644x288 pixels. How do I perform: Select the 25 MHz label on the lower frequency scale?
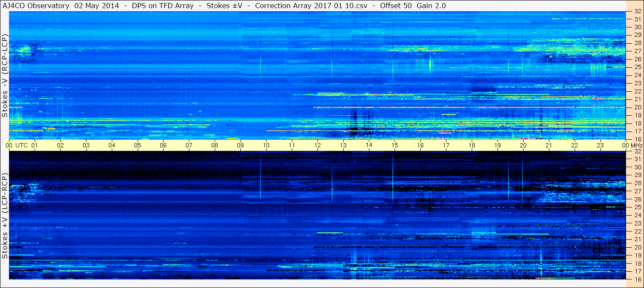pyautogui.click(x=637, y=207)
